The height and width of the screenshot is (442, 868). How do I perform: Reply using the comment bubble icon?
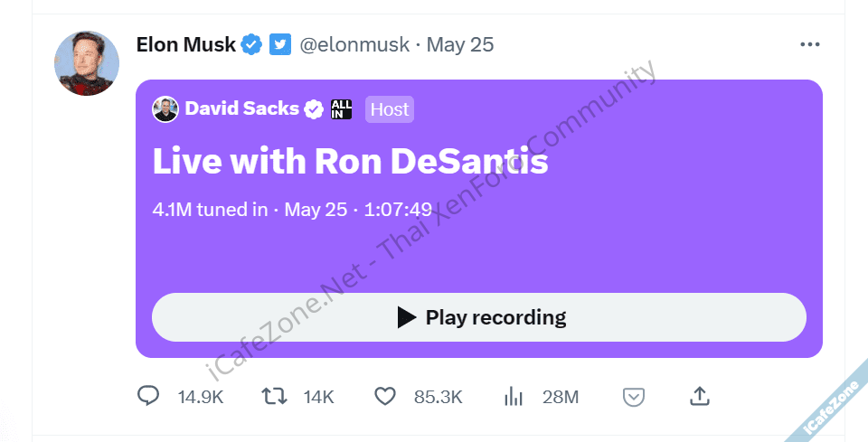tap(148, 396)
